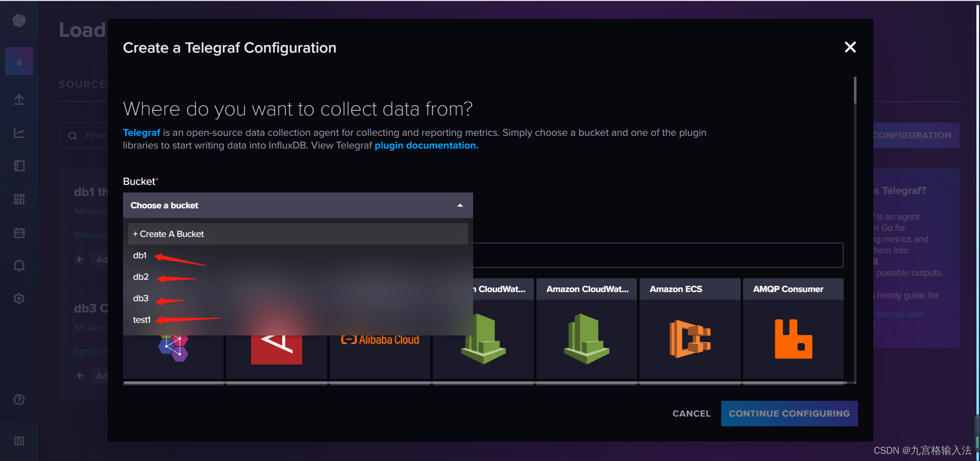Select bucket test1 from the list
The height and width of the screenshot is (461, 980).
pos(298,320)
